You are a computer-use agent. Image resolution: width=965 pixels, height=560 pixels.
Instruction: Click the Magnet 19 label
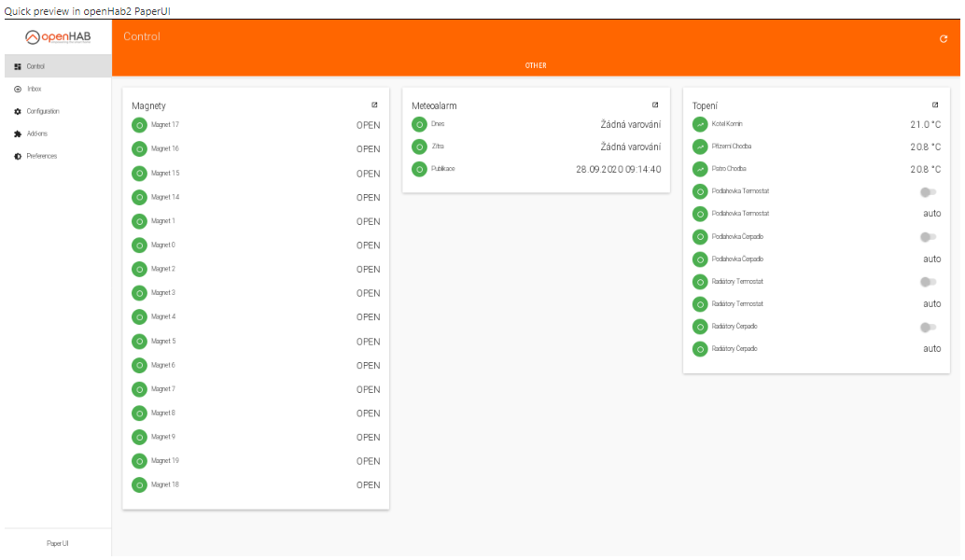point(165,461)
